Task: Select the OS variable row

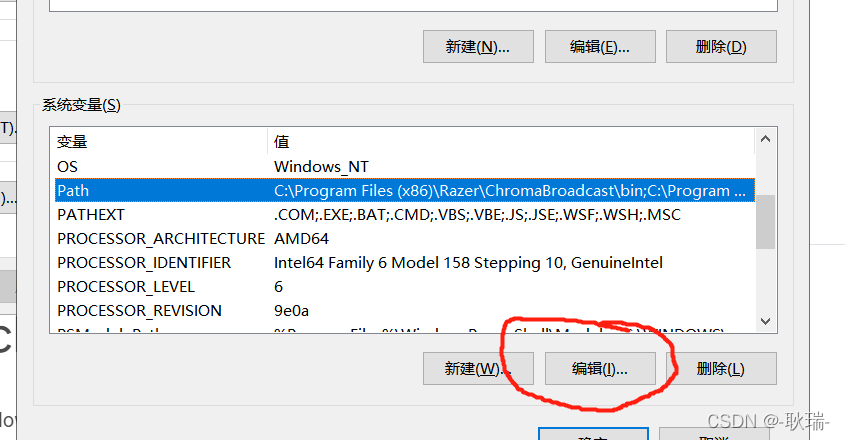Action: coord(405,167)
